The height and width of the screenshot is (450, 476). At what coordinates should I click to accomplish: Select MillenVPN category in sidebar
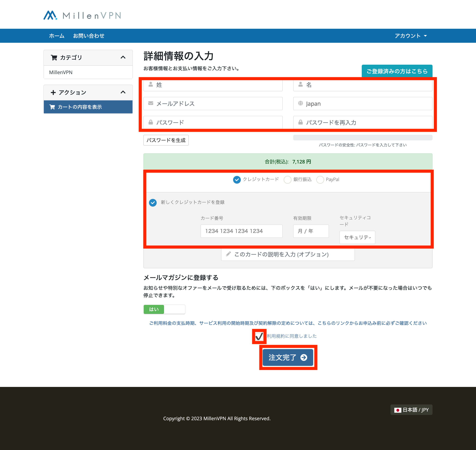[x=88, y=72]
